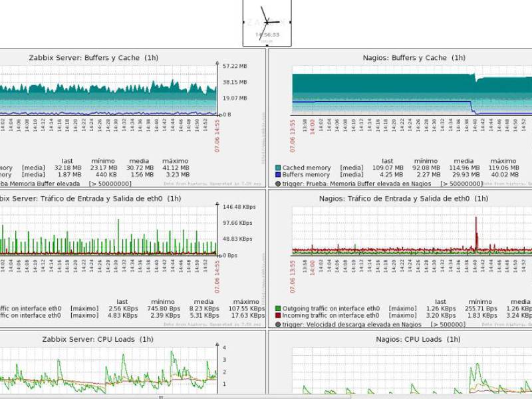Click the tall red spike in Nagios traffic
Viewport: 532px width, 399px height.
coord(476,233)
